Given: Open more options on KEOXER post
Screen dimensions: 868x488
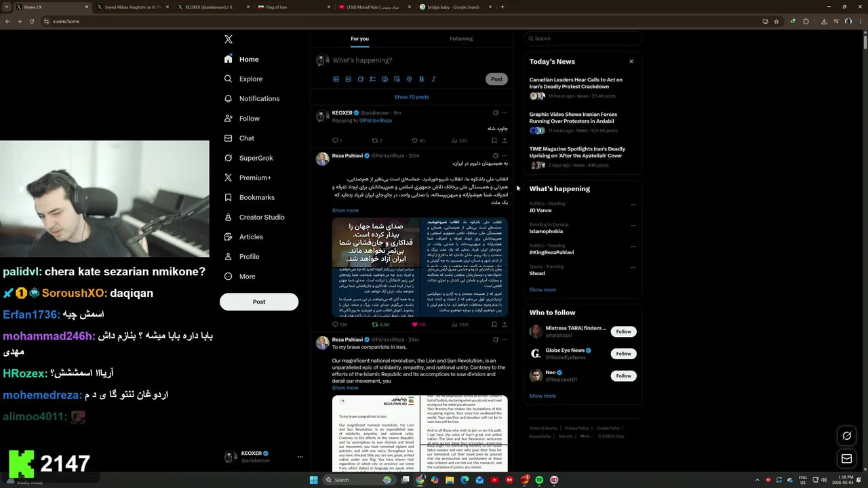Looking at the screenshot, I should click(x=505, y=113).
